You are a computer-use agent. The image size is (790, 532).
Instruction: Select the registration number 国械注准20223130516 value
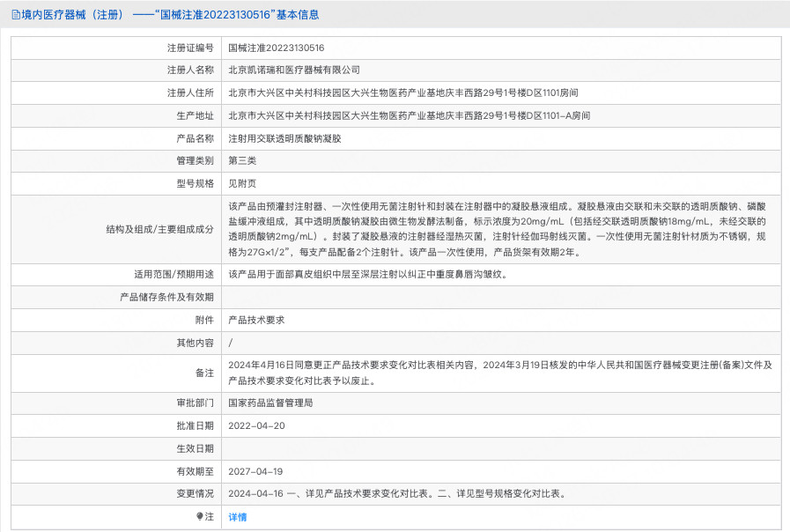click(x=276, y=48)
